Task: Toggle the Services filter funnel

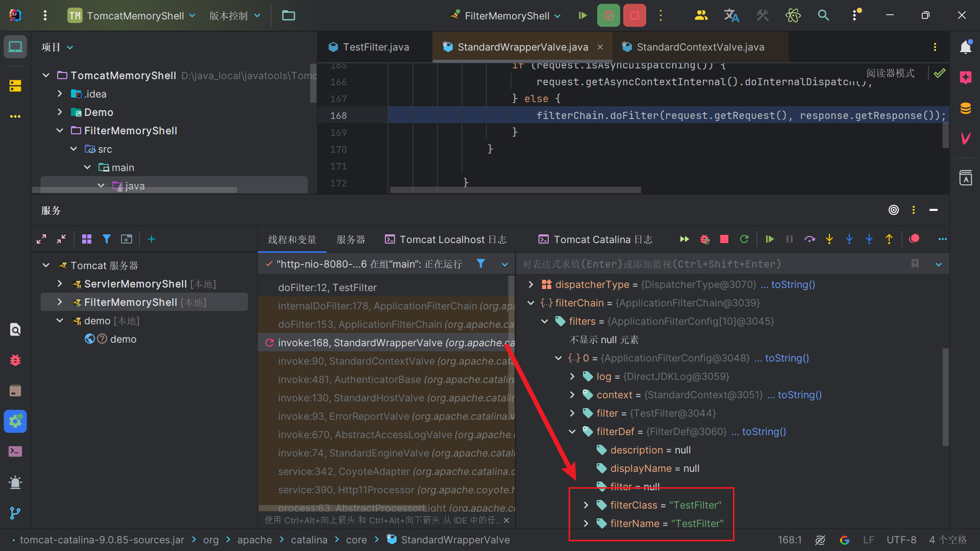Action: (x=106, y=239)
